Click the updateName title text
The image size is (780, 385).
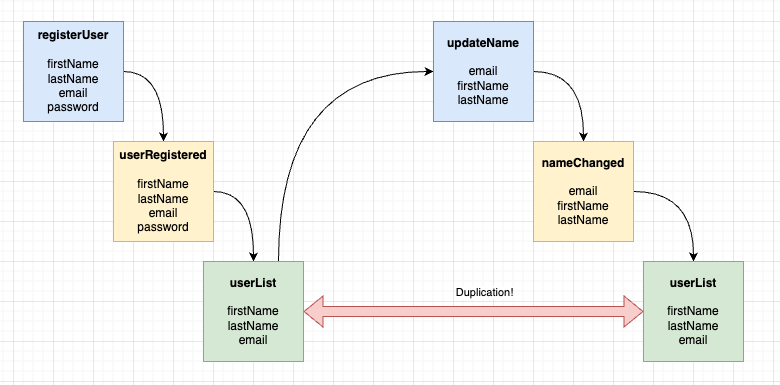483,43
